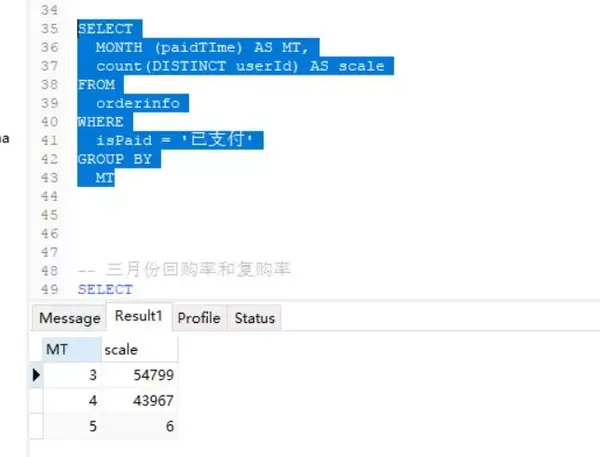Click the FROM keyword

pos(96,85)
